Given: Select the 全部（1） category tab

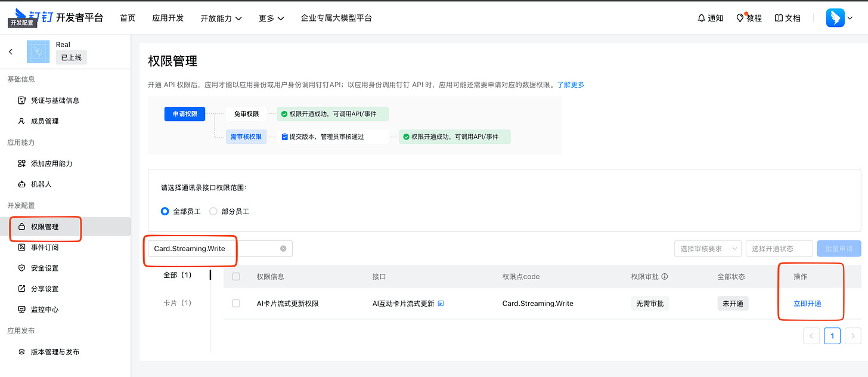Looking at the screenshot, I should click(178, 275).
